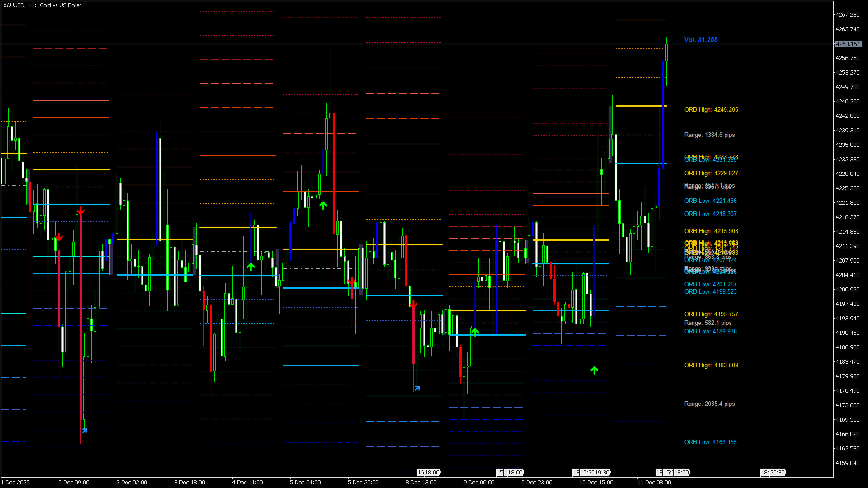Click the green up arrow above 5 Dec 04:00
Image resolution: width=868 pixels, height=488 pixels.
[323, 205]
